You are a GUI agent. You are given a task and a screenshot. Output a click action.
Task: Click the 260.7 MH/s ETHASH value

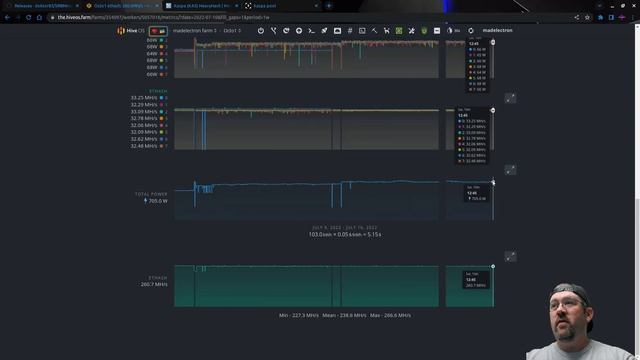[x=154, y=284]
